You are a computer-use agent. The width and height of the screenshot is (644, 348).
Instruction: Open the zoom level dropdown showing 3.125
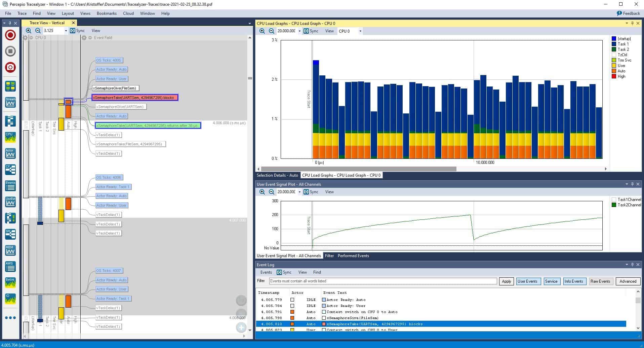(x=65, y=30)
